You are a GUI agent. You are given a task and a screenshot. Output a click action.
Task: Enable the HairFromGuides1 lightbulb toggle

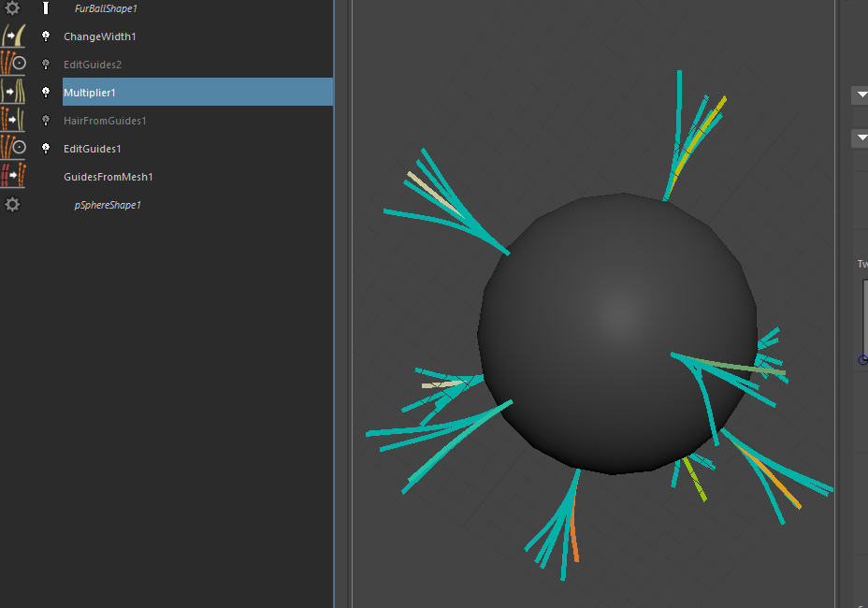46,121
